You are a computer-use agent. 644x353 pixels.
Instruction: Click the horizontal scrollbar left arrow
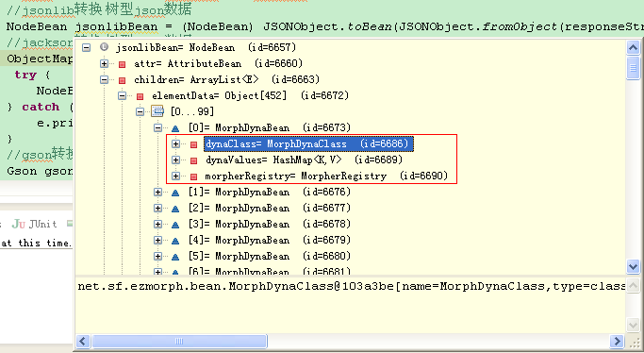pos(83,341)
